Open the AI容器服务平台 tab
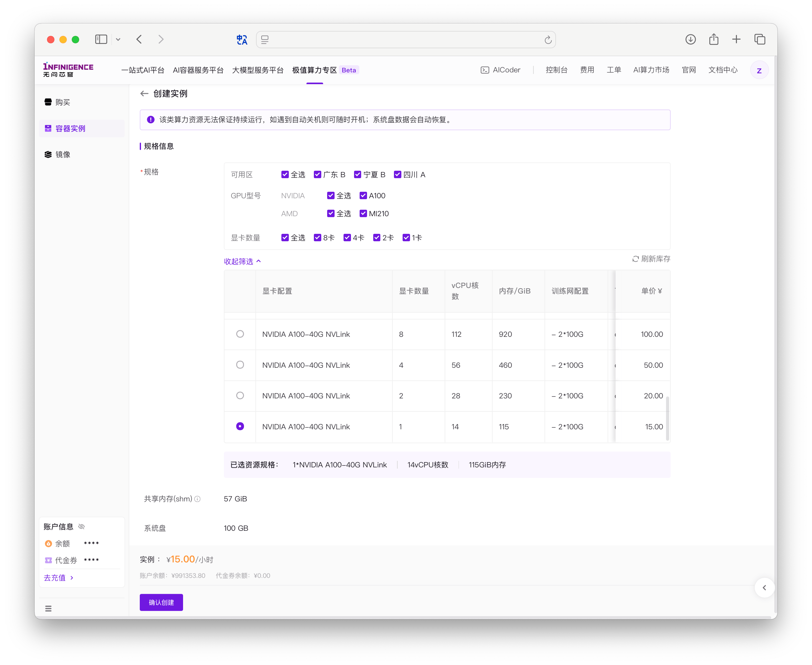This screenshot has height=665, width=812. pos(198,70)
